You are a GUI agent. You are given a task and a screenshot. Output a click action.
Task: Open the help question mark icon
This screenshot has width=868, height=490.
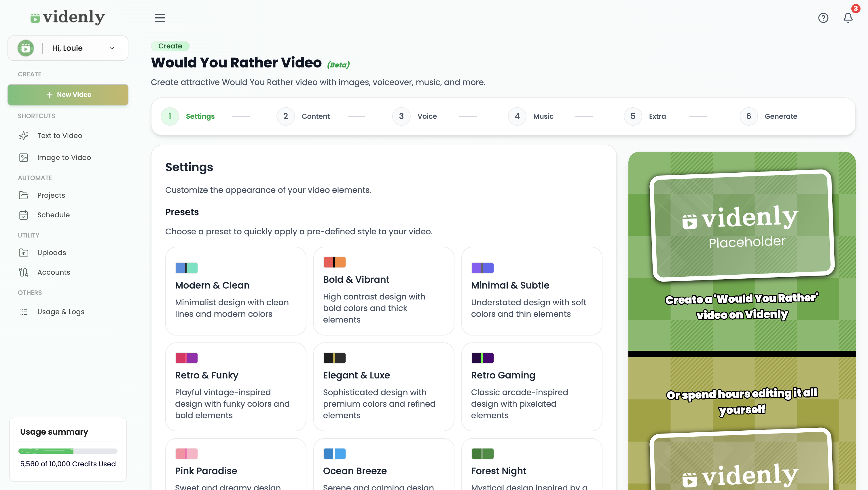823,18
